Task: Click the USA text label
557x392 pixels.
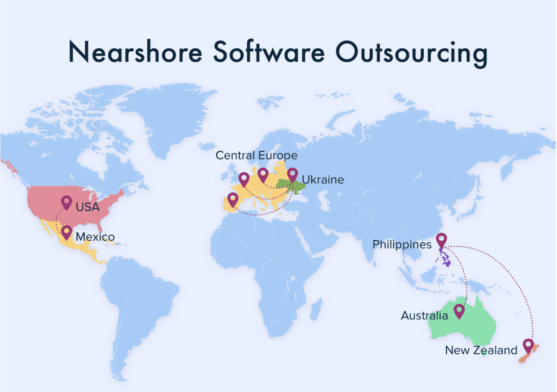Action: pos(88,207)
